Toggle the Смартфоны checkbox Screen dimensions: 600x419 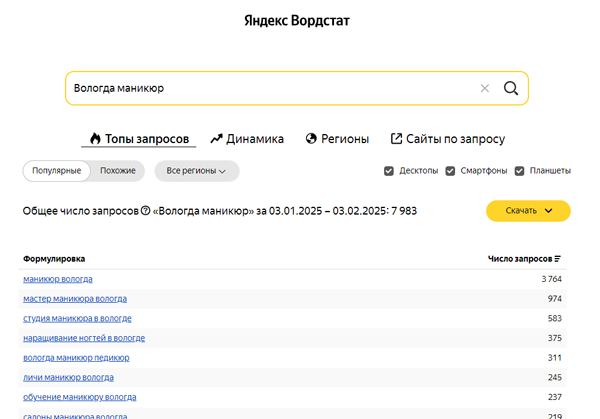(450, 171)
